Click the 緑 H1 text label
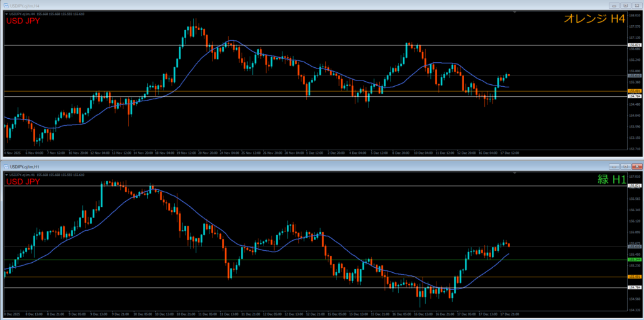 coord(612,180)
